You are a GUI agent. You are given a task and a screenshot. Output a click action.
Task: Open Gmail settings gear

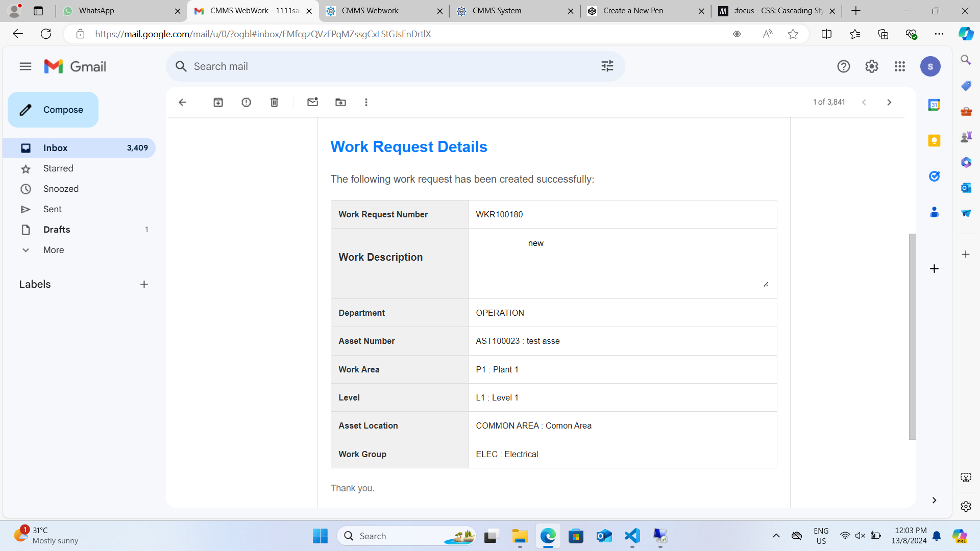click(x=871, y=66)
